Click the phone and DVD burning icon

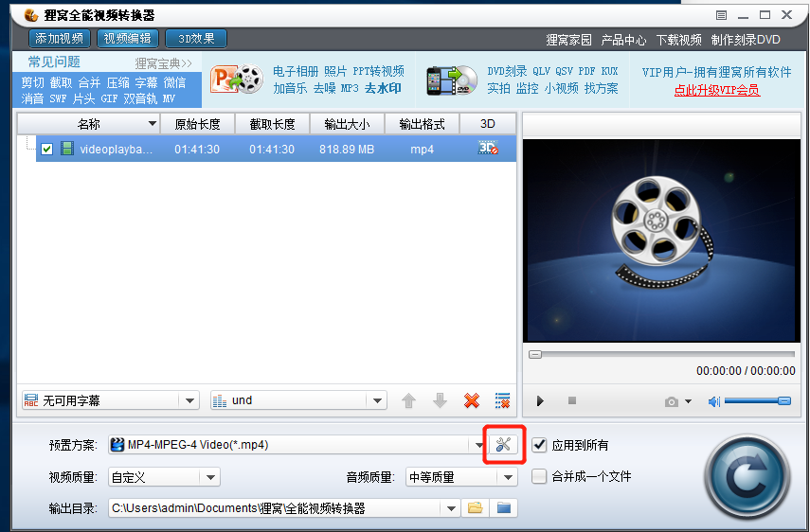coord(452,80)
